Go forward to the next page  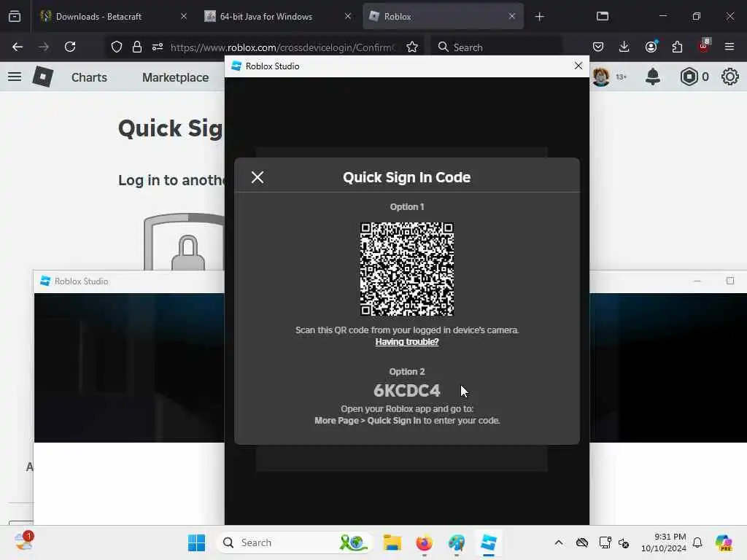tap(44, 47)
